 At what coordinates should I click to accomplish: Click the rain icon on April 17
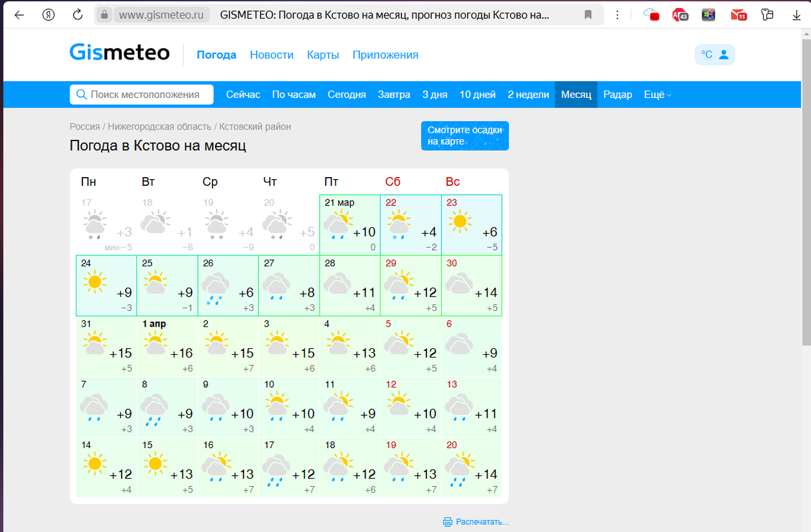click(276, 470)
